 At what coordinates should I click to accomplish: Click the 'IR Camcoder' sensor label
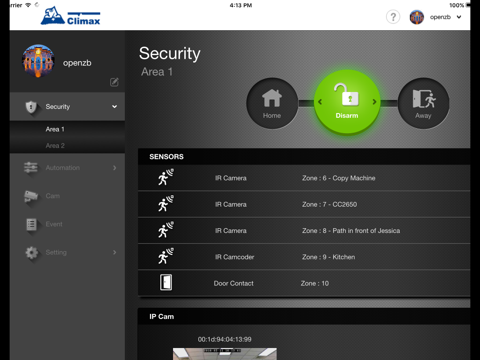click(x=234, y=257)
